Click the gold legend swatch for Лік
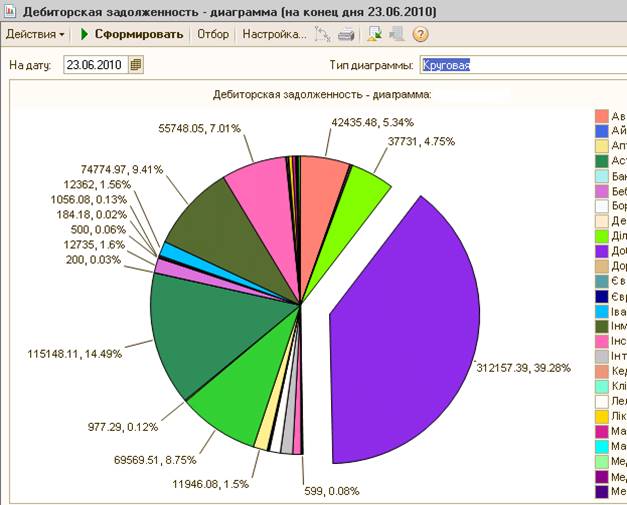This screenshot has height=505, width=627. [602, 417]
